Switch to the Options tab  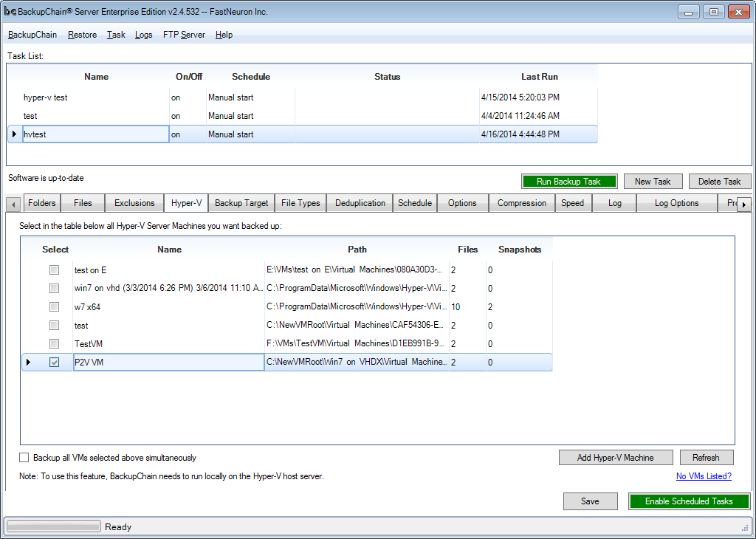point(462,203)
